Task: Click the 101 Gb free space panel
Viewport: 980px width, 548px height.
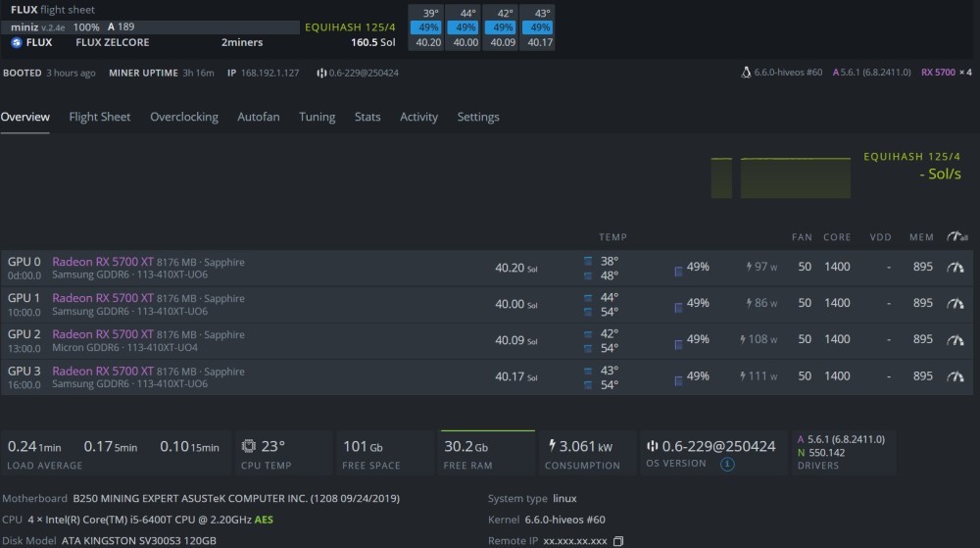Action: click(386, 454)
